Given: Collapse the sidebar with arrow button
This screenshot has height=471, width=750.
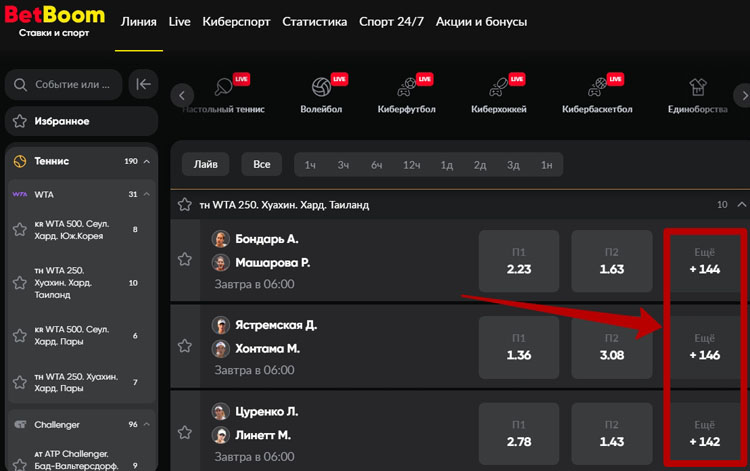Looking at the screenshot, I should pyautogui.click(x=143, y=84).
